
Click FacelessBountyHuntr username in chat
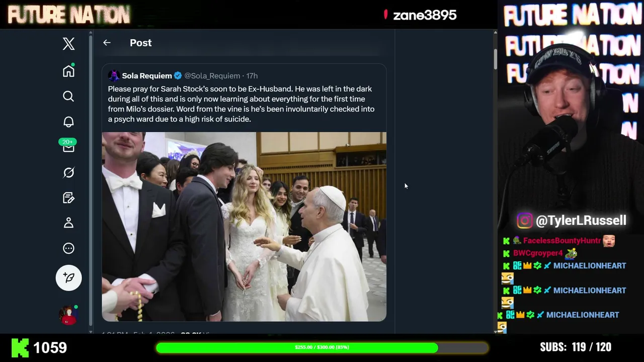[x=562, y=241]
